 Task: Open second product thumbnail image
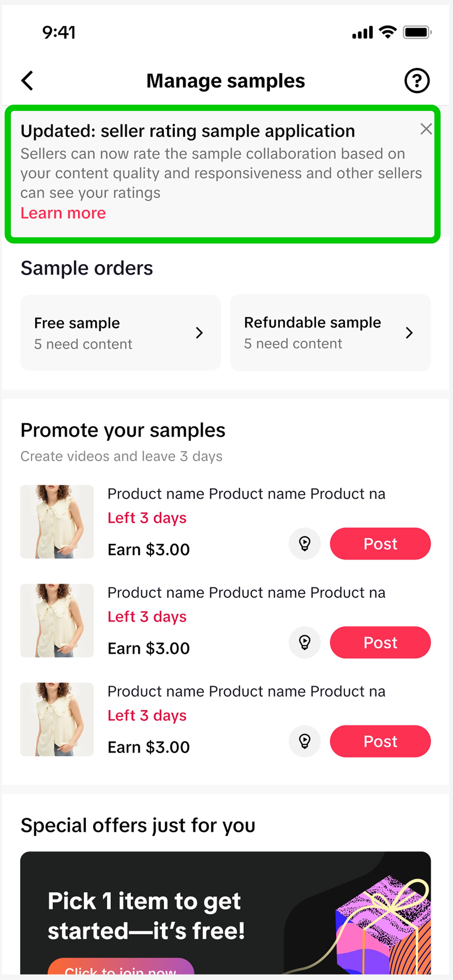(57, 620)
